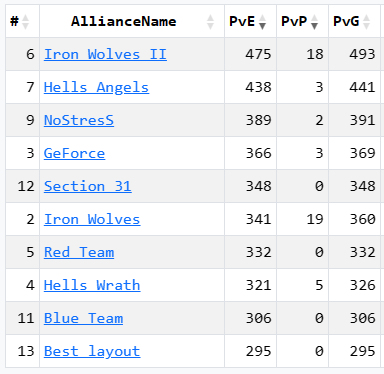Sort table by the # column arrows
Image resolution: width=384 pixels, height=374 pixels.
pos(26,22)
